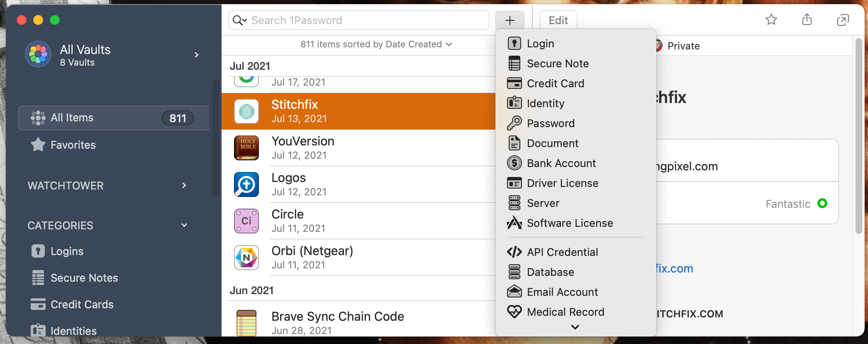The image size is (868, 344).
Task: Choose Password from new item menu
Action: pyautogui.click(x=576, y=123)
